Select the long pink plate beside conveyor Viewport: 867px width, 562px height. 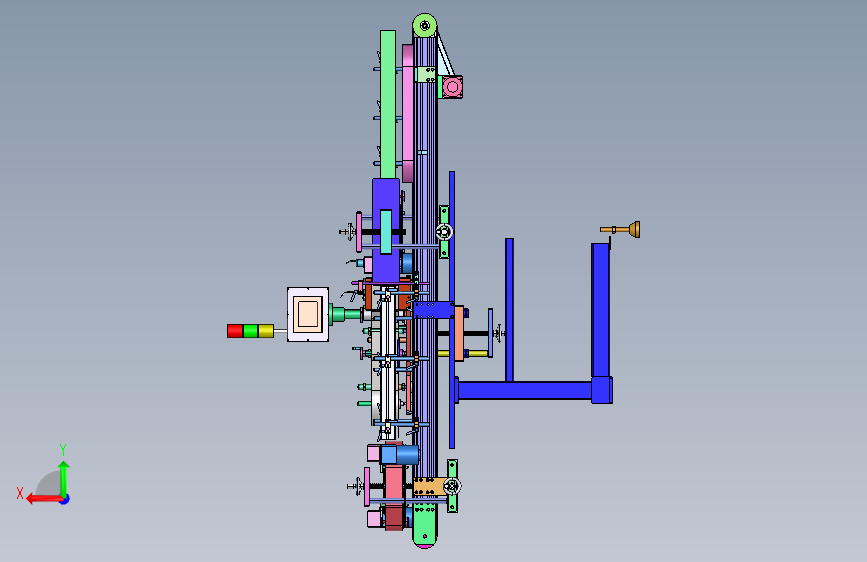[x=408, y=113]
